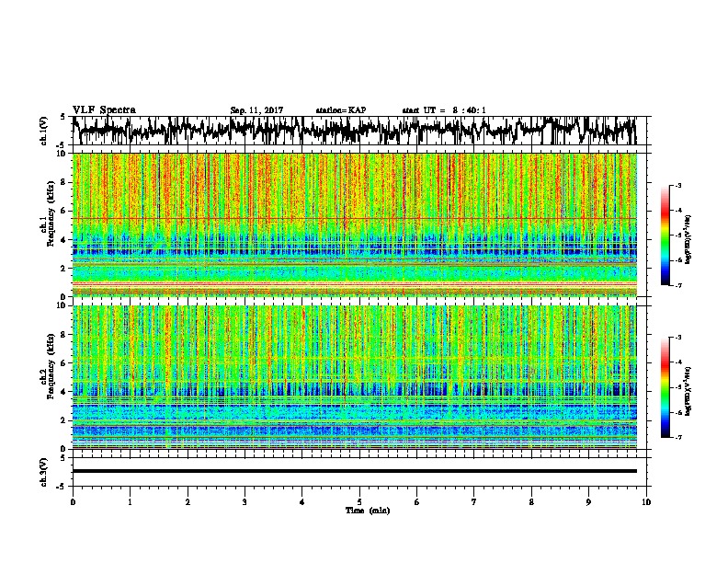Click the "-7" label on ch.2 color scale
The image size is (728, 563).
tap(677, 437)
